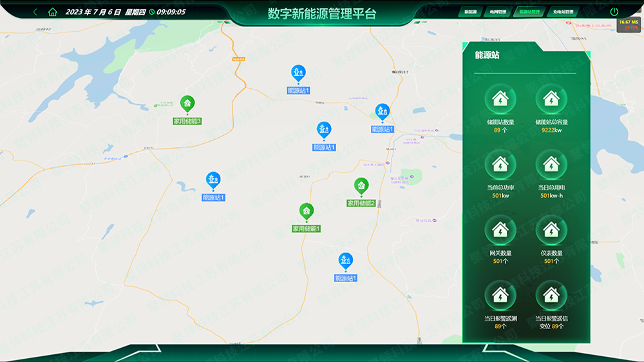Click the clock icon beside the time
This screenshot has width=644, height=362.
(x=151, y=12)
